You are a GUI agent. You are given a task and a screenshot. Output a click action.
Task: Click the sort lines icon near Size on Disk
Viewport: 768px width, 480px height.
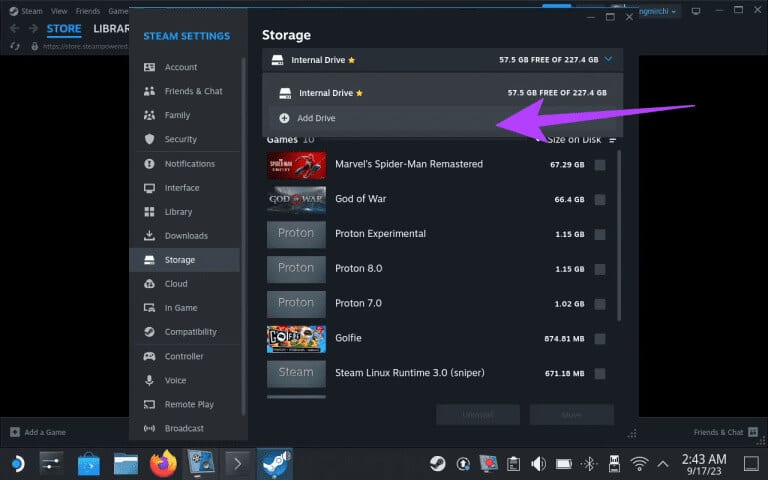(612, 140)
